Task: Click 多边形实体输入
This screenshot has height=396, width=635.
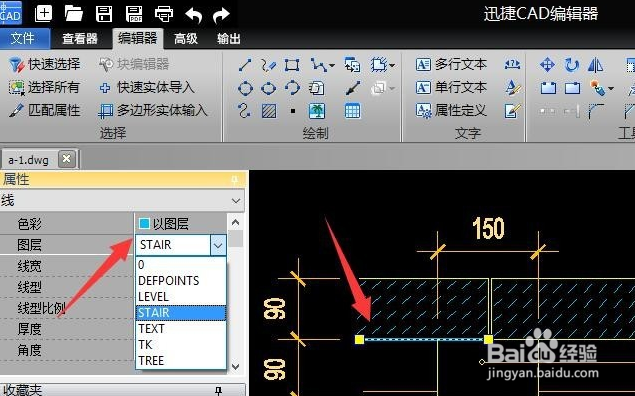Action: pos(153,110)
